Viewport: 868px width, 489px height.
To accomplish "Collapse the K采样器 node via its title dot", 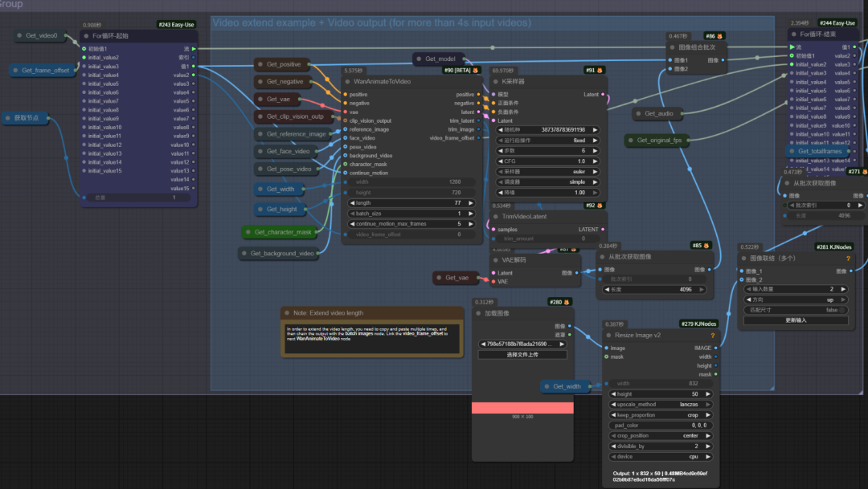I will [x=496, y=81].
